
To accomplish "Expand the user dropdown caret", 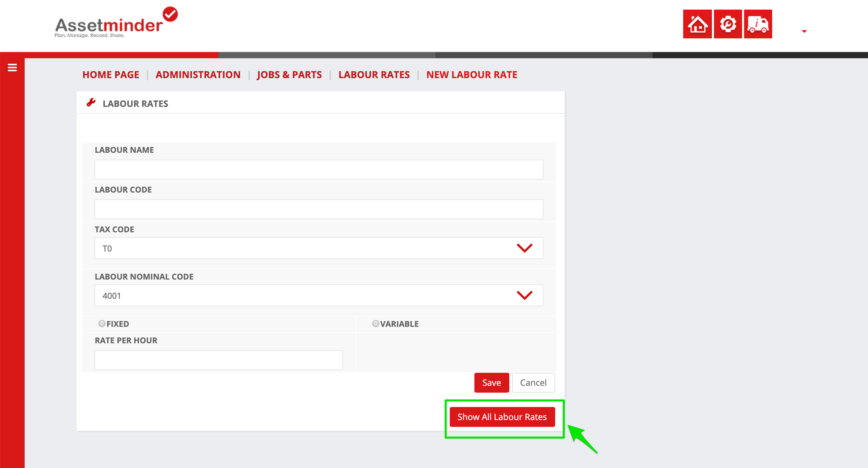I will [804, 31].
